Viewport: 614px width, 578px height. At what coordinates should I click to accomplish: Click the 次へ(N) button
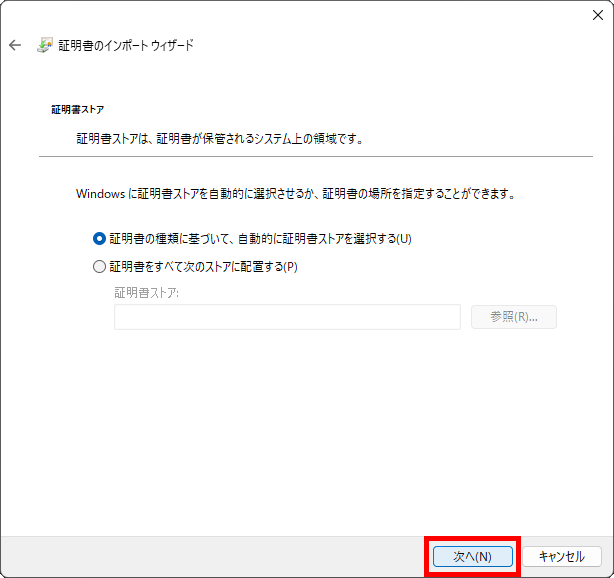point(473,556)
